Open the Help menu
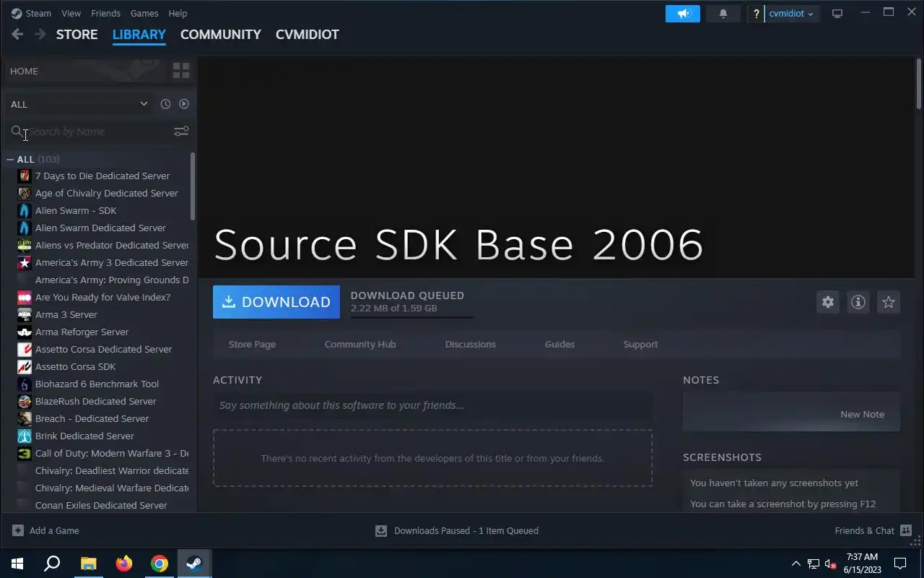 (178, 13)
